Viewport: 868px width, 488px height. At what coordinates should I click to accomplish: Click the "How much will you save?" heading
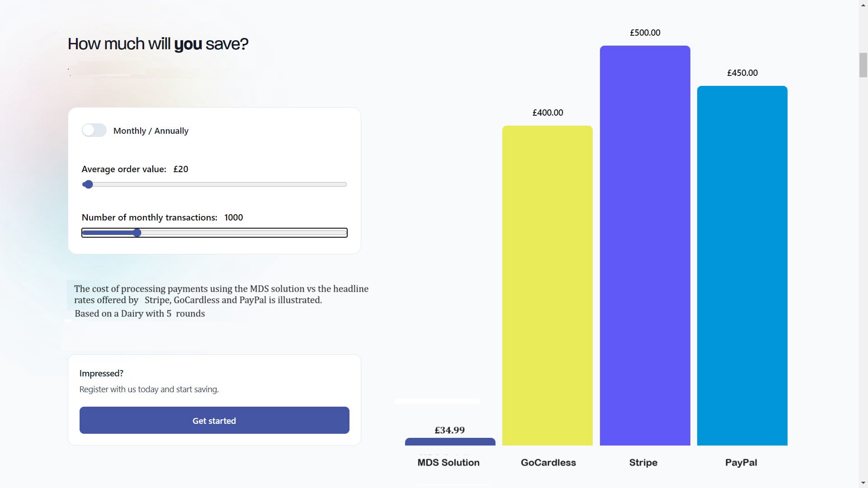pyautogui.click(x=158, y=44)
